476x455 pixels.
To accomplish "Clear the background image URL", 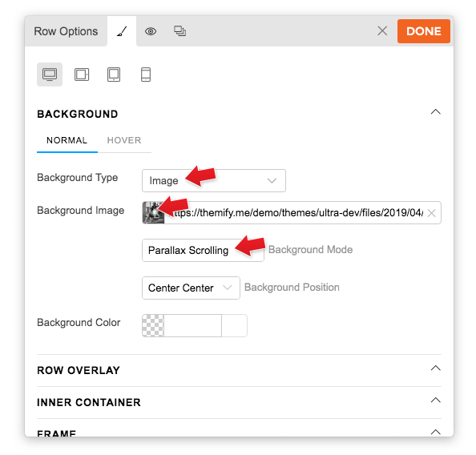I will [431, 213].
